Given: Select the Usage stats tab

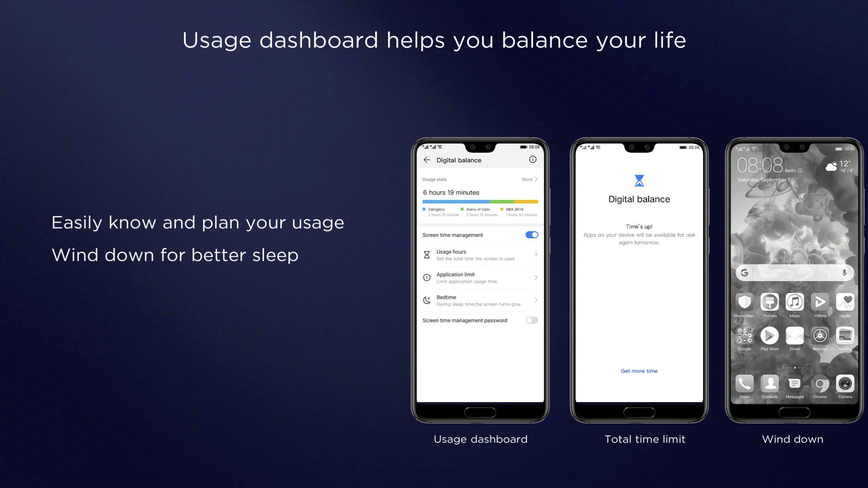Looking at the screenshot, I should [x=434, y=179].
